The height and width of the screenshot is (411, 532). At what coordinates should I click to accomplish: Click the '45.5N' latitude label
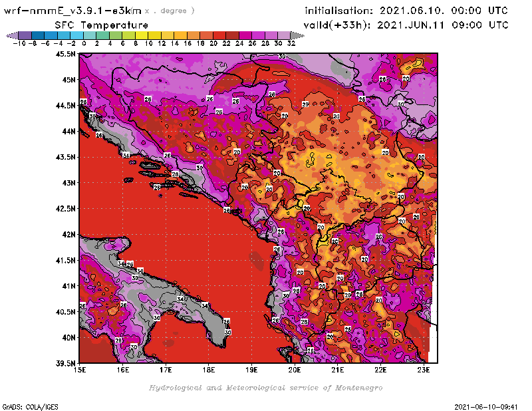pyautogui.click(x=65, y=54)
